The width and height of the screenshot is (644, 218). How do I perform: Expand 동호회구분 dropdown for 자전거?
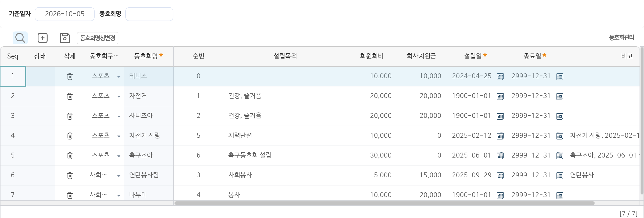(x=119, y=97)
